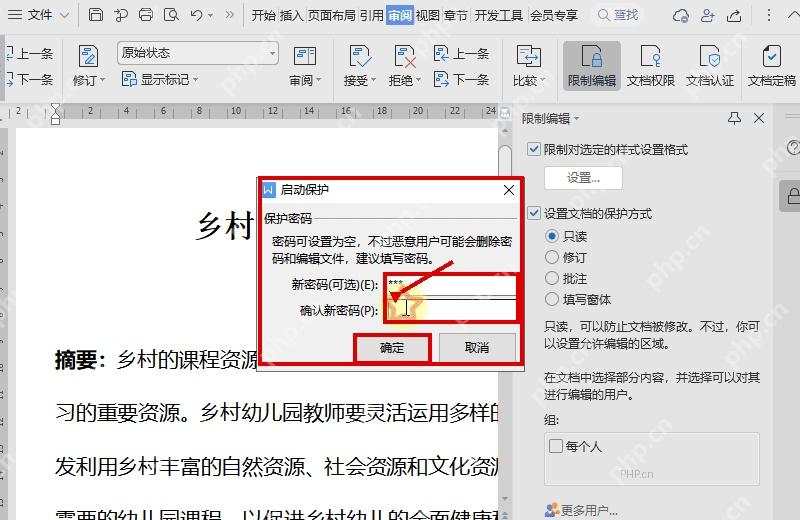Open the vertical dots more menu
The height and width of the screenshot is (520, 800).
click(768, 15)
